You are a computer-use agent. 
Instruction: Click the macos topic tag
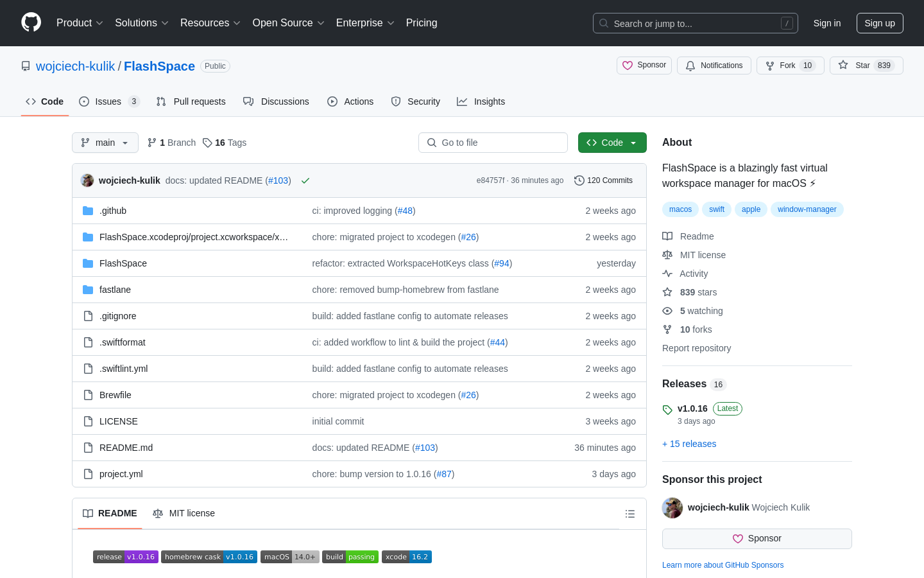680,209
